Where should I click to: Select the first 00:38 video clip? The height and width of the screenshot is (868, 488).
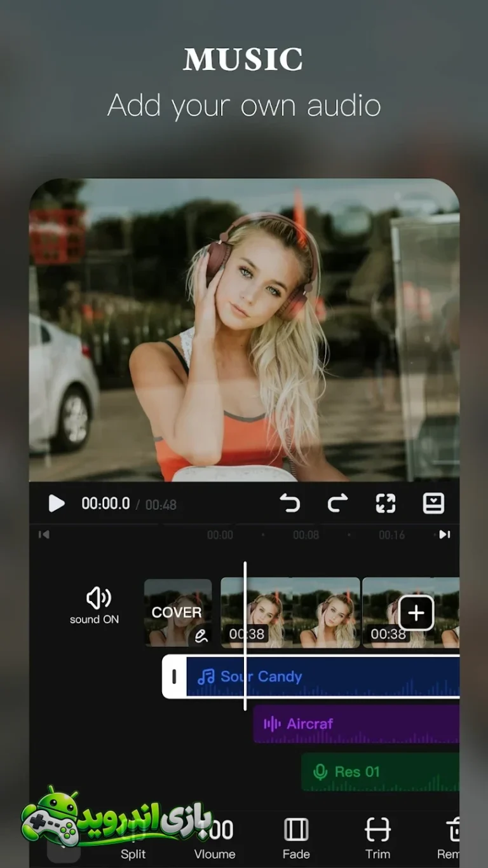click(x=290, y=613)
